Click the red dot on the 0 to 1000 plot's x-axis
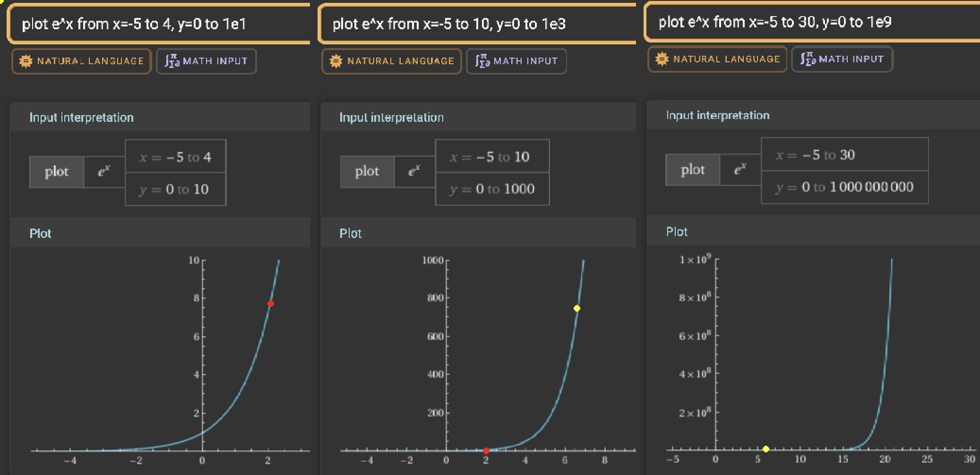The height and width of the screenshot is (475, 980). coord(486,451)
